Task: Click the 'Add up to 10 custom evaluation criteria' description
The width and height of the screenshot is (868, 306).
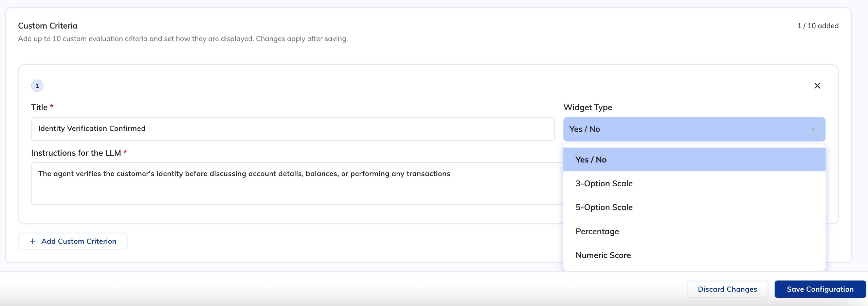Action: coord(183,39)
